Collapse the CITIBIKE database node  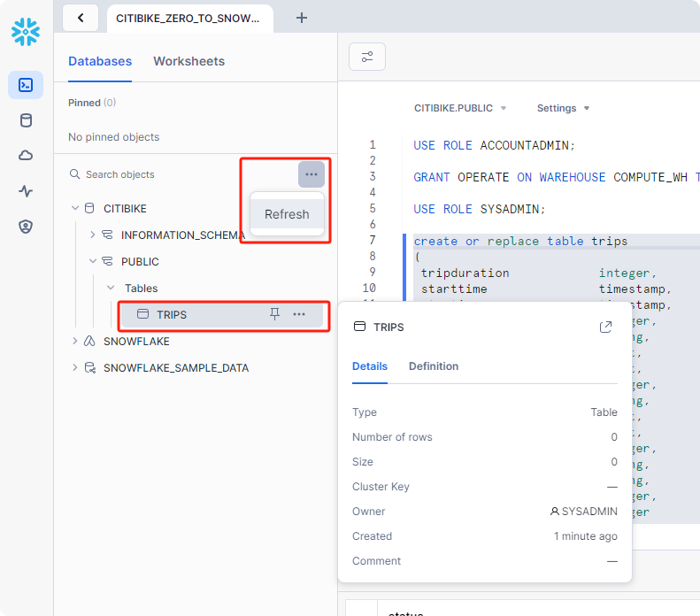click(73, 209)
